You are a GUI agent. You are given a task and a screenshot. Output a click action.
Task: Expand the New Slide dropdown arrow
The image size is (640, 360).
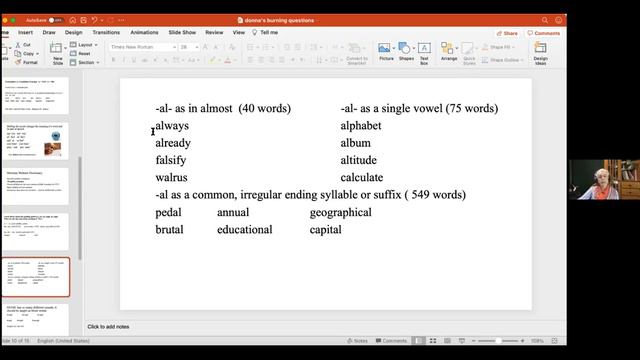click(x=65, y=48)
